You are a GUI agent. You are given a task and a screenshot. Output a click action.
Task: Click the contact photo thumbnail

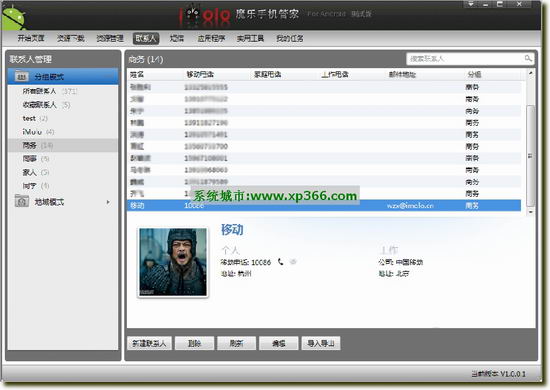point(173,262)
